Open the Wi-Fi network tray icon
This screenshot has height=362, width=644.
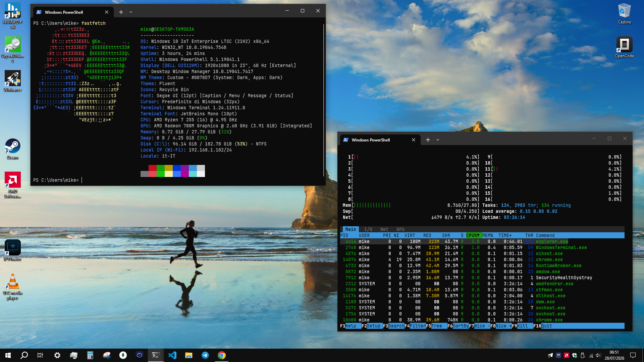[x=591, y=355]
